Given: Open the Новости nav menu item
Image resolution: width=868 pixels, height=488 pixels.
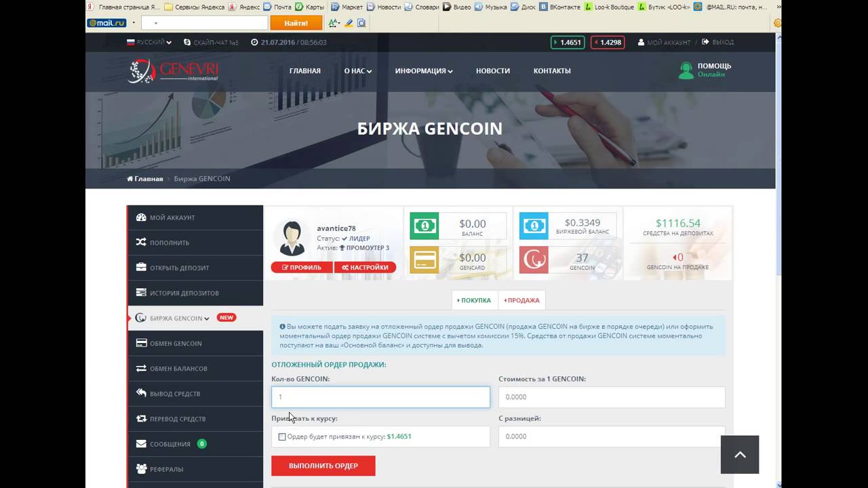Looking at the screenshot, I should [493, 70].
